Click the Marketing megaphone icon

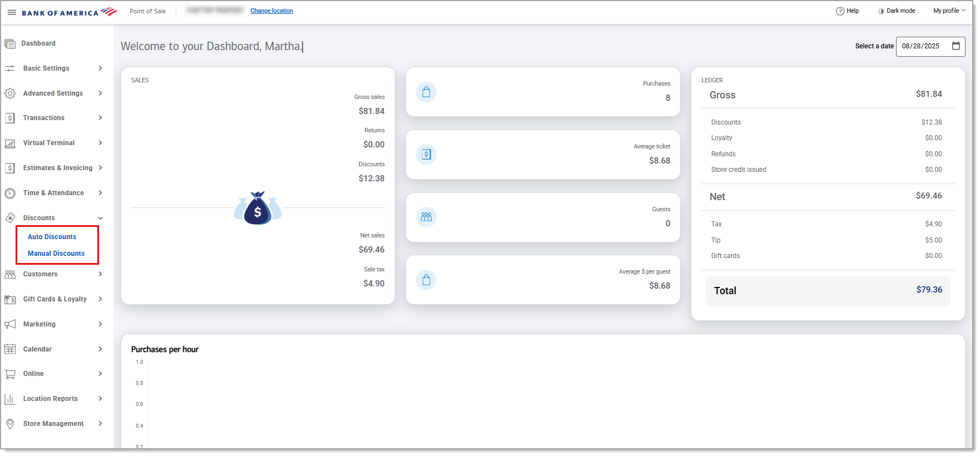[10, 324]
